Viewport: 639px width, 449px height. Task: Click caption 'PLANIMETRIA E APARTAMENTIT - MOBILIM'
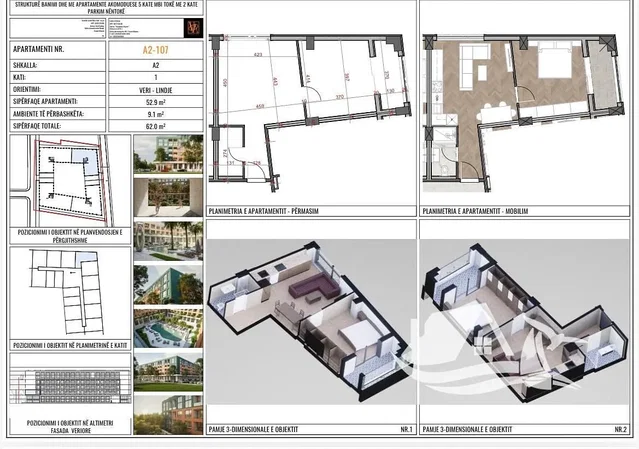(x=475, y=211)
